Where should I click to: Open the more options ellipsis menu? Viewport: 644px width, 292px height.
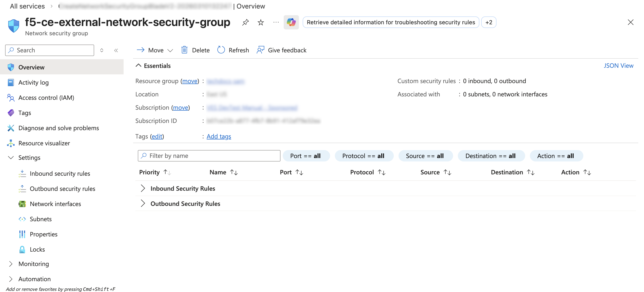[x=276, y=22]
